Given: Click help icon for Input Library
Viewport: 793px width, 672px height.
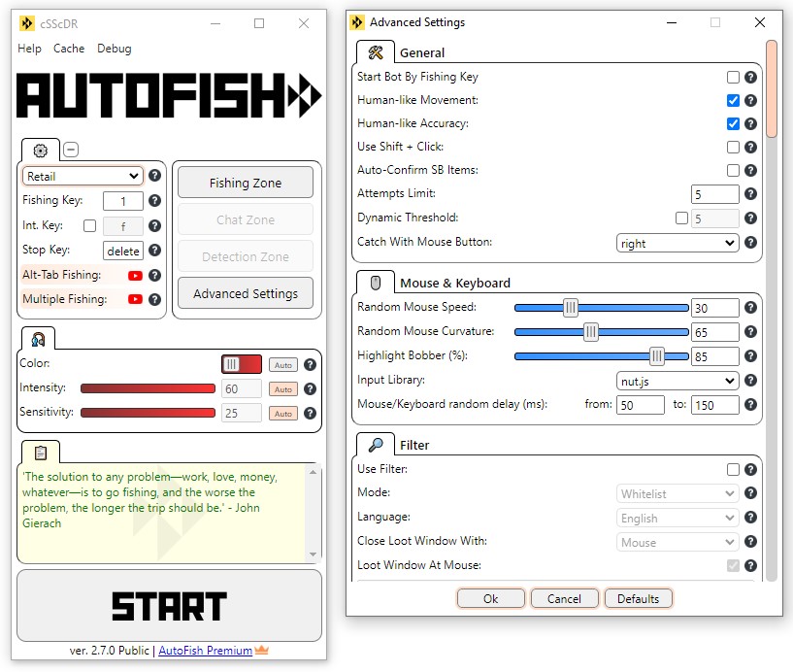Looking at the screenshot, I should [x=751, y=380].
